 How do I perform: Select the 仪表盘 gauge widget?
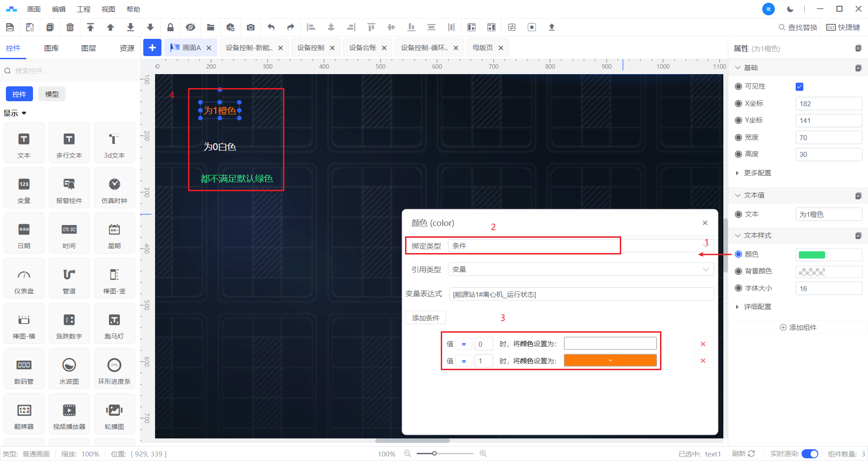24,278
